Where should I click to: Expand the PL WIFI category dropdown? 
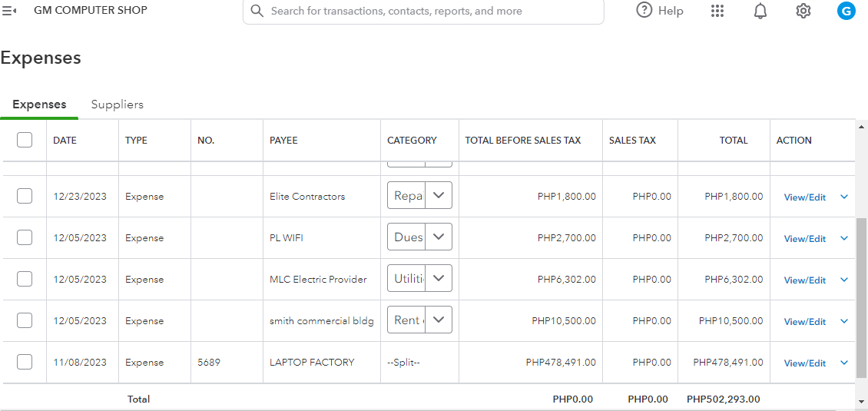(x=439, y=237)
